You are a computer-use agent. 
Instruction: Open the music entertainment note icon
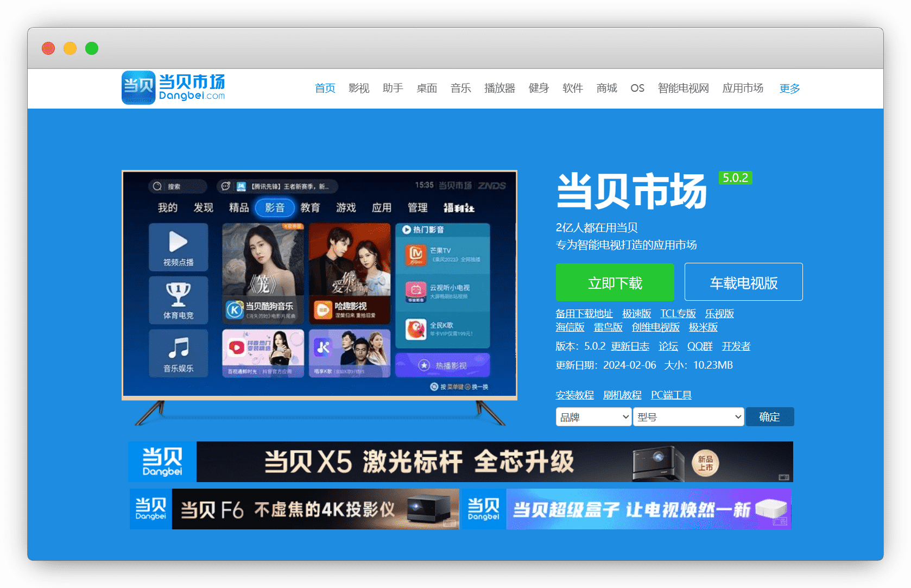[178, 348]
